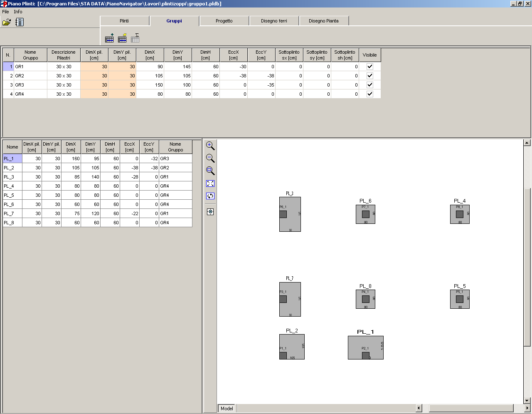Image resolution: width=532 pixels, height=414 pixels.
Task: Click the DimX value 90 for GR1
Action: click(150, 67)
